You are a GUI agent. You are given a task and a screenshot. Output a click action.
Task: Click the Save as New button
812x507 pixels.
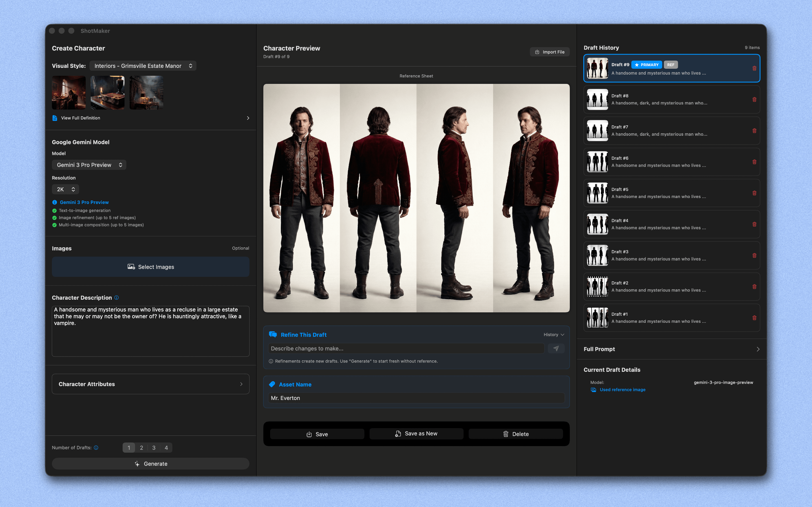[x=416, y=433]
